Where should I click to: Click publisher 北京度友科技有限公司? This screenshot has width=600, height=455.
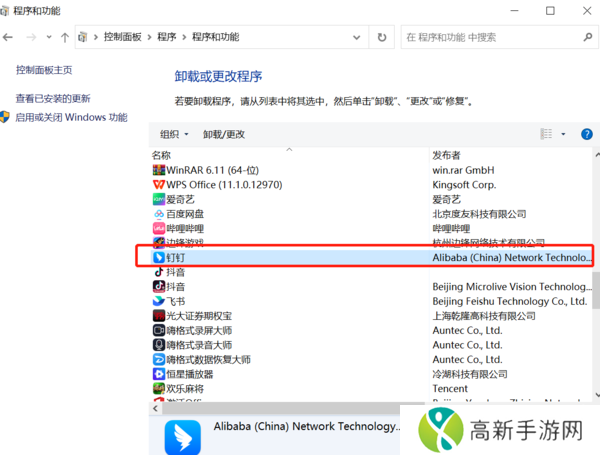[x=479, y=214]
